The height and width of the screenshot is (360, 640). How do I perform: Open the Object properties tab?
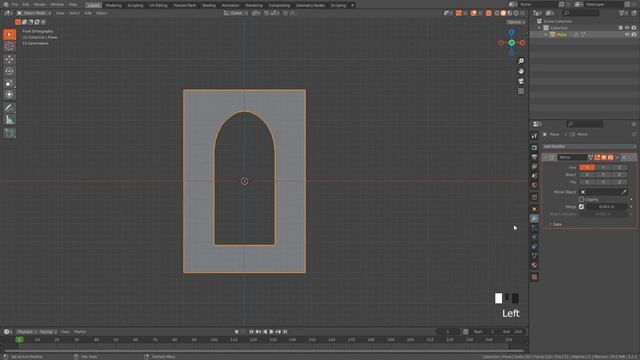click(x=534, y=209)
